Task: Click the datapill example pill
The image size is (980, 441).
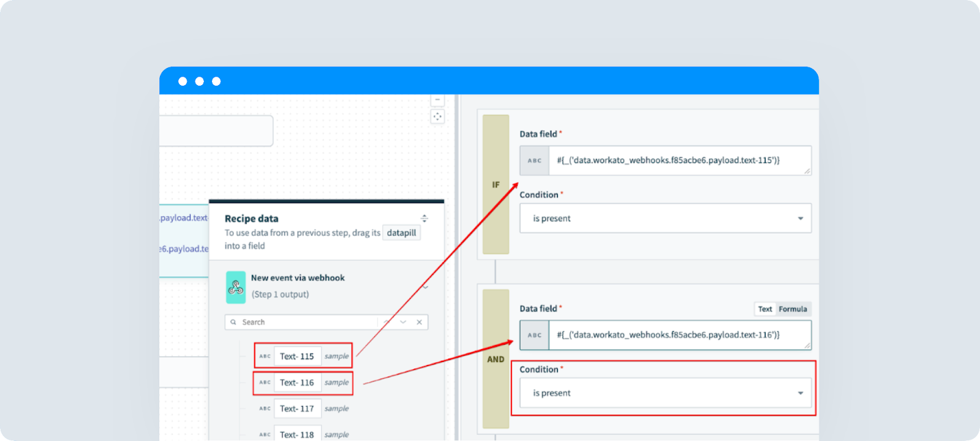Action: click(401, 233)
